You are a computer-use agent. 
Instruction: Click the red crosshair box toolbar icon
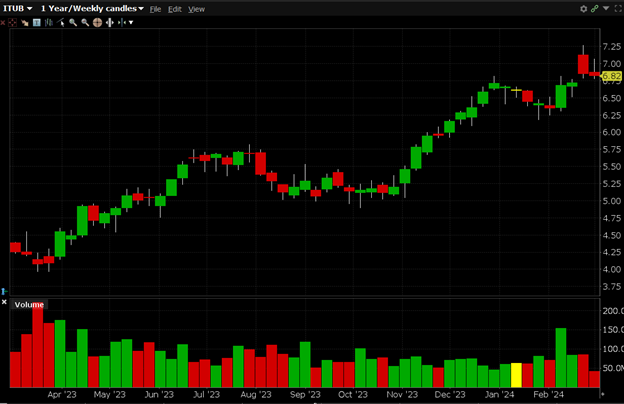tap(13, 23)
